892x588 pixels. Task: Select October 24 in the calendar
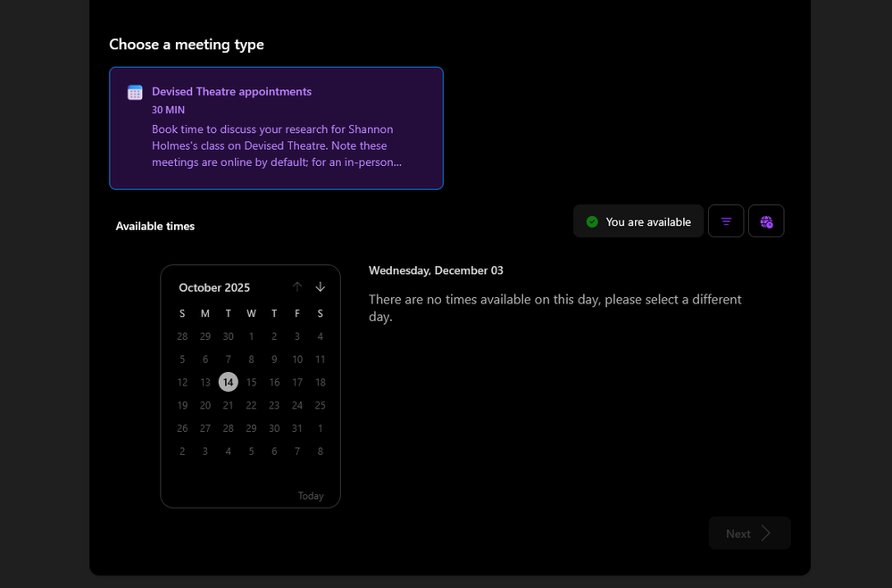pos(297,405)
